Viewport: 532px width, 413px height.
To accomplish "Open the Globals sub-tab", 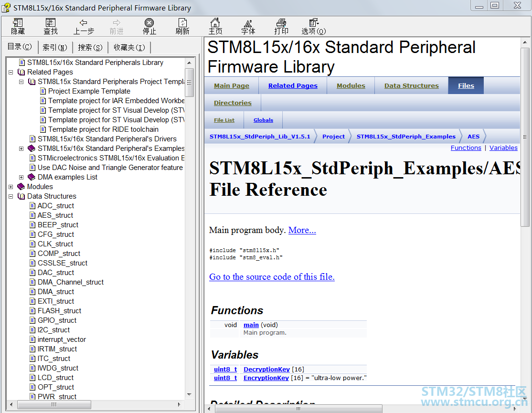I will [263, 120].
